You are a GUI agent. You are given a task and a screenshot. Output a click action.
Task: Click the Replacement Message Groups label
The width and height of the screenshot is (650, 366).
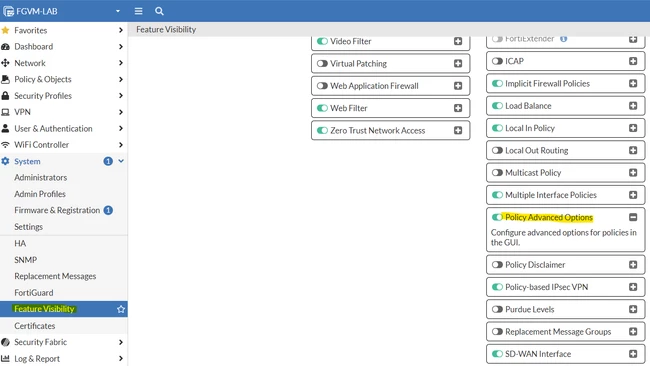(558, 332)
